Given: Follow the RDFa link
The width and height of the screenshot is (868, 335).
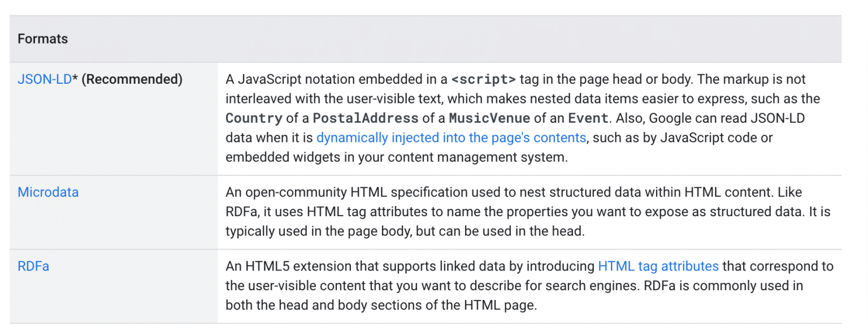Looking at the screenshot, I should 33,266.
